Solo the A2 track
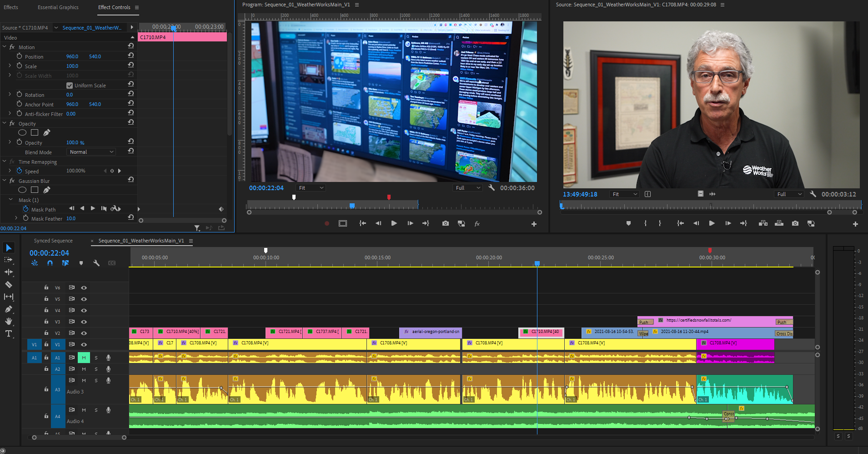The height and width of the screenshot is (454, 868). click(x=96, y=369)
